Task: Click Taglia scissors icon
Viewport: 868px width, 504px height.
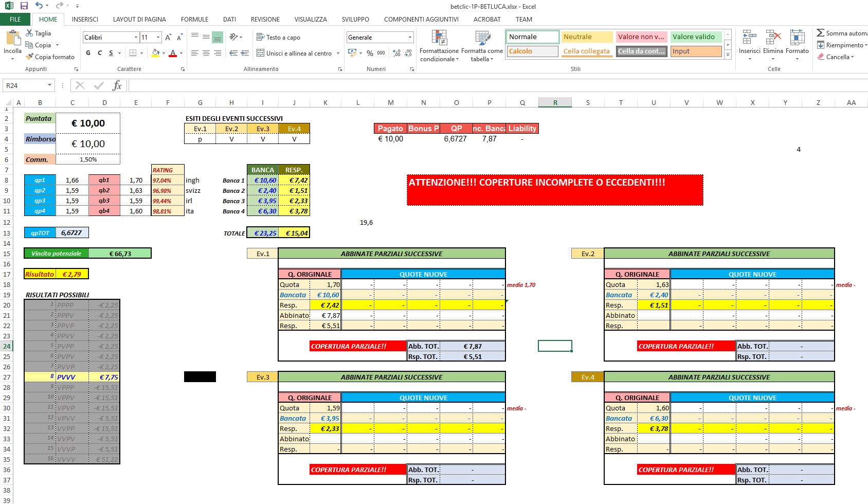Action: 29,33
